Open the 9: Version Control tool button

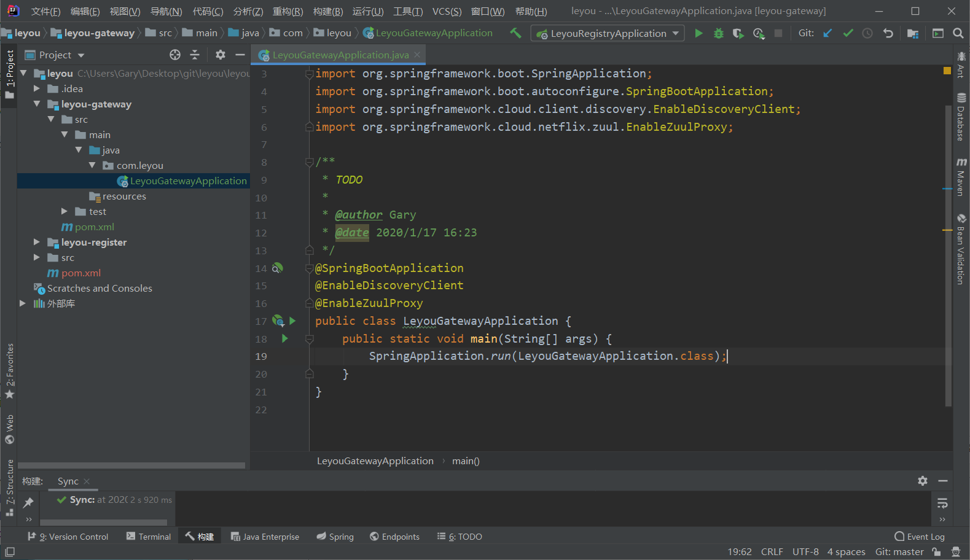click(68, 537)
